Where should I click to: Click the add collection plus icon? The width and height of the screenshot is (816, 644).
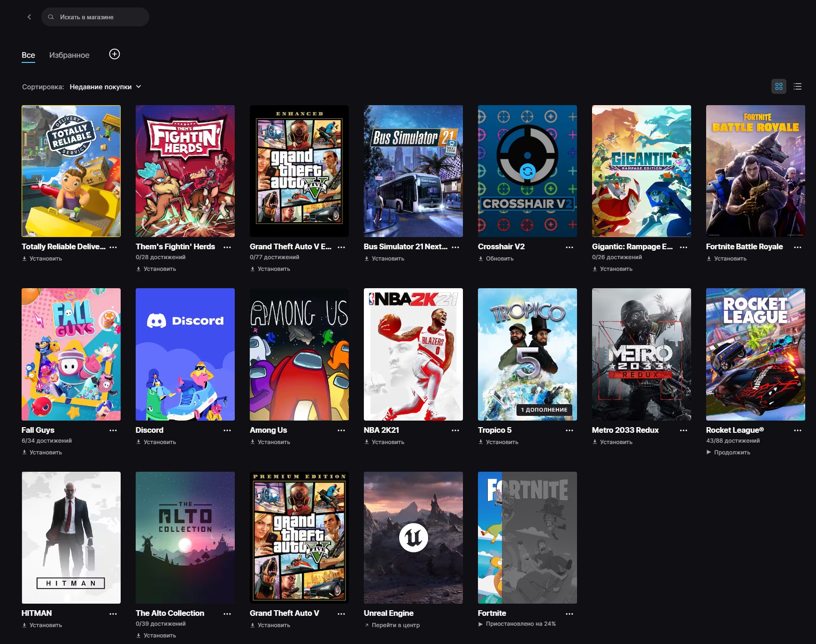tap(115, 54)
